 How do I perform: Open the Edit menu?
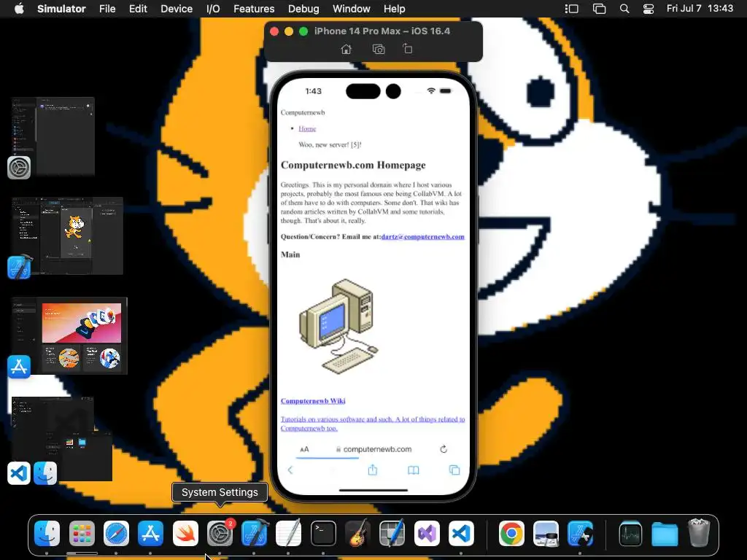[x=138, y=9]
